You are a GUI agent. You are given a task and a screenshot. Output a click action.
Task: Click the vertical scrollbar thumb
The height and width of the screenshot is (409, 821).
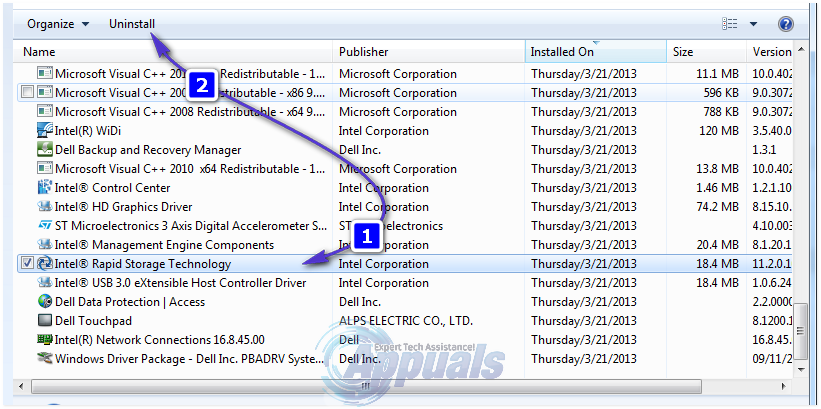click(x=800, y=330)
